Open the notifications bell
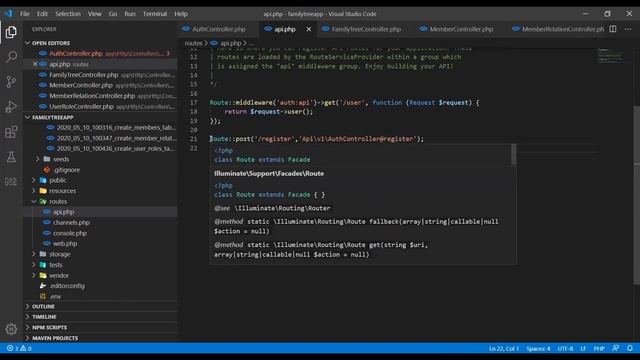The image size is (640, 360). 630,348
